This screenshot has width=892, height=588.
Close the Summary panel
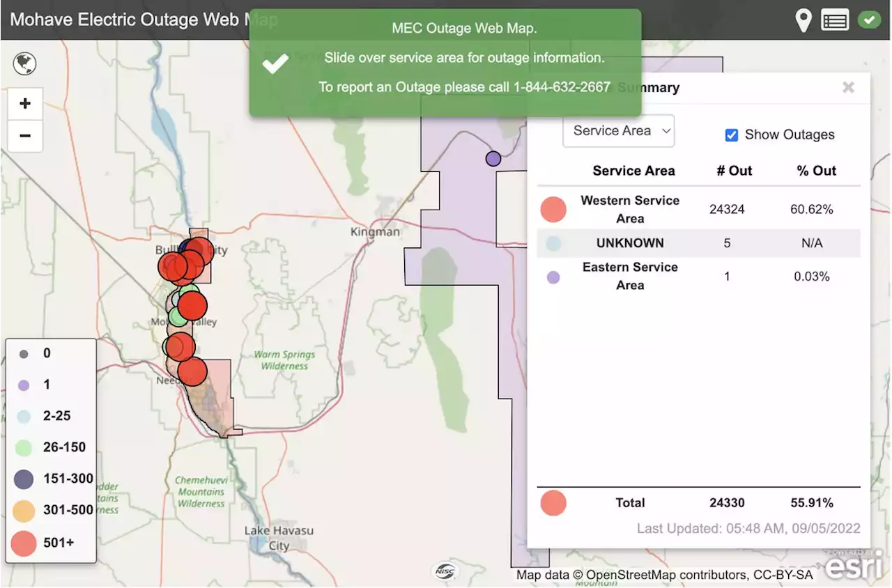click(x=848, y=87)
